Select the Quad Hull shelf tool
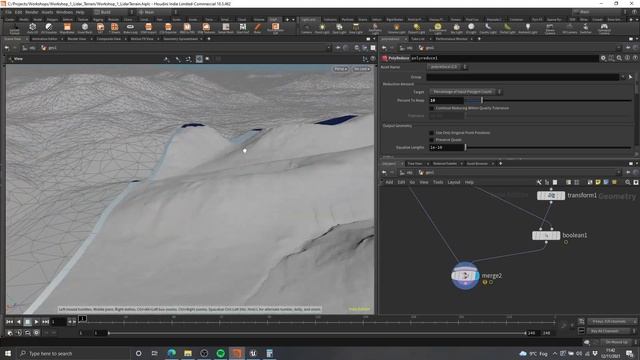This screenshot has width=640, height=360. coord(242,28)
